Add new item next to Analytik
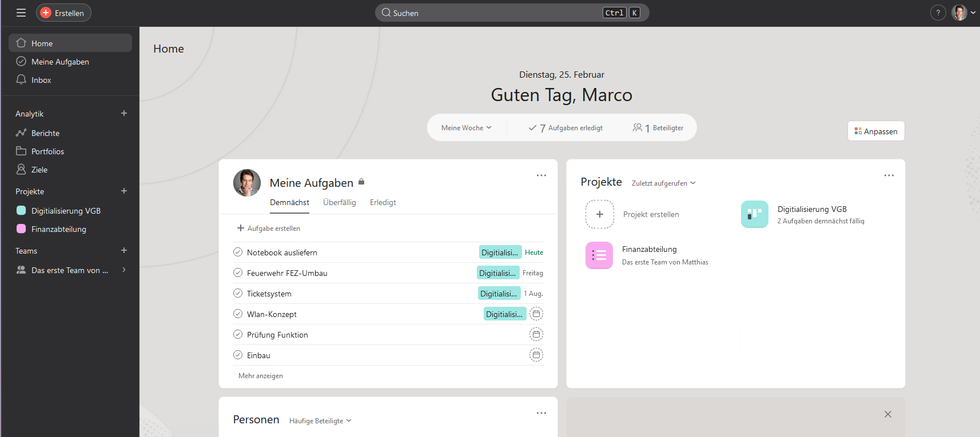The image size is (980, 437). [124, 113]
